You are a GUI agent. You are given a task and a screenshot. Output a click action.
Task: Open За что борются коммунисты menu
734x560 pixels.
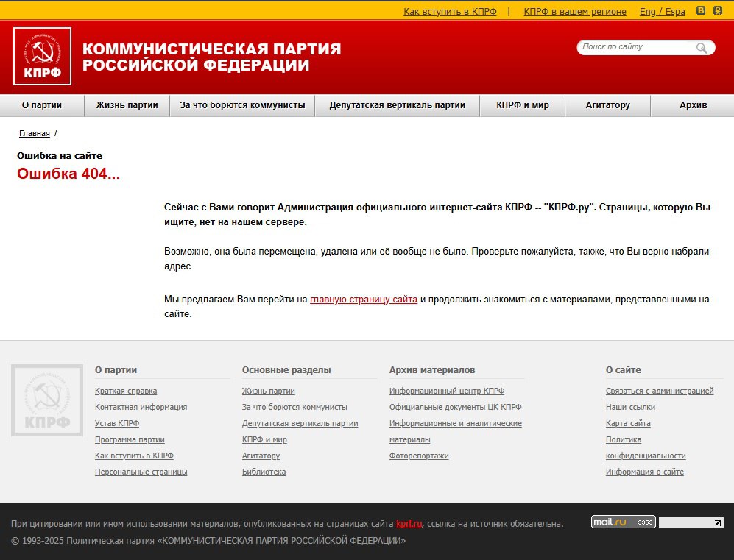pyautogui.click(x=242, y=105)
